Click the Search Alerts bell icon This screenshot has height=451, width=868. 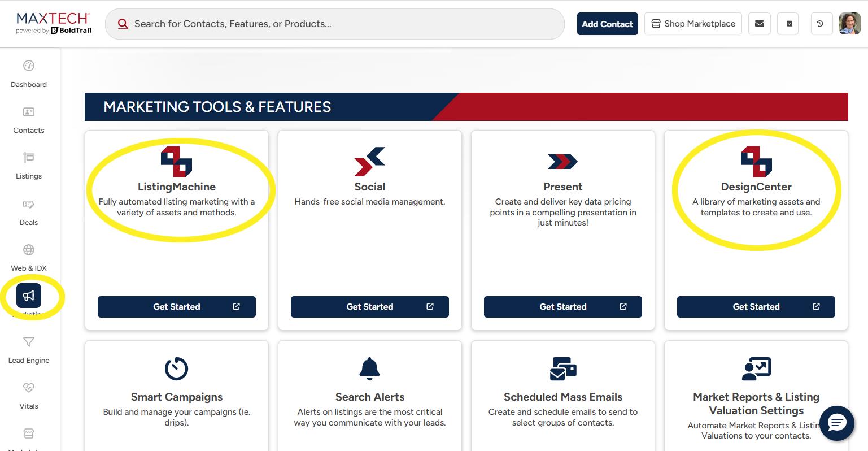tap(370, 368)
